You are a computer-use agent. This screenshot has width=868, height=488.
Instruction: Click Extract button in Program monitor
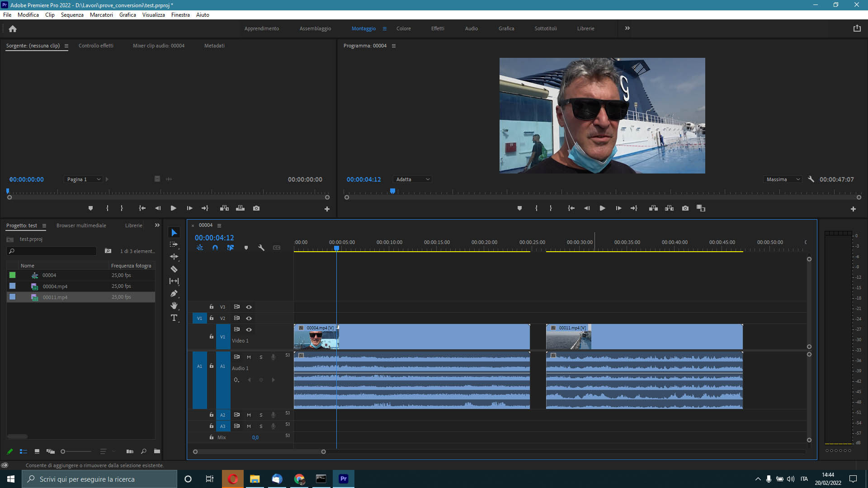coord(670,208)
